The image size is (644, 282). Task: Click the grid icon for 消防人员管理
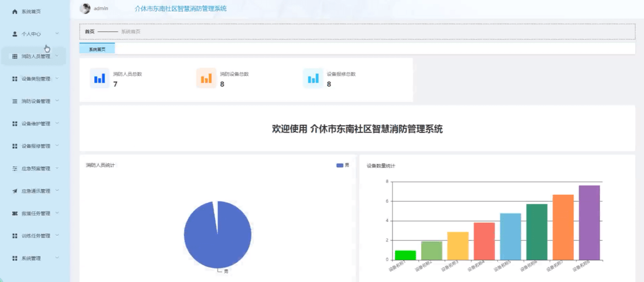pos(15,56)
